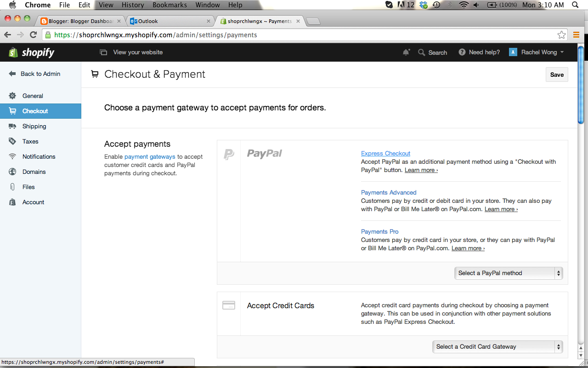The width and height of the screenshot is (588, 368).
Task: Click the Shopify logo
Action: pyautogui.click(x=32, y=52)
